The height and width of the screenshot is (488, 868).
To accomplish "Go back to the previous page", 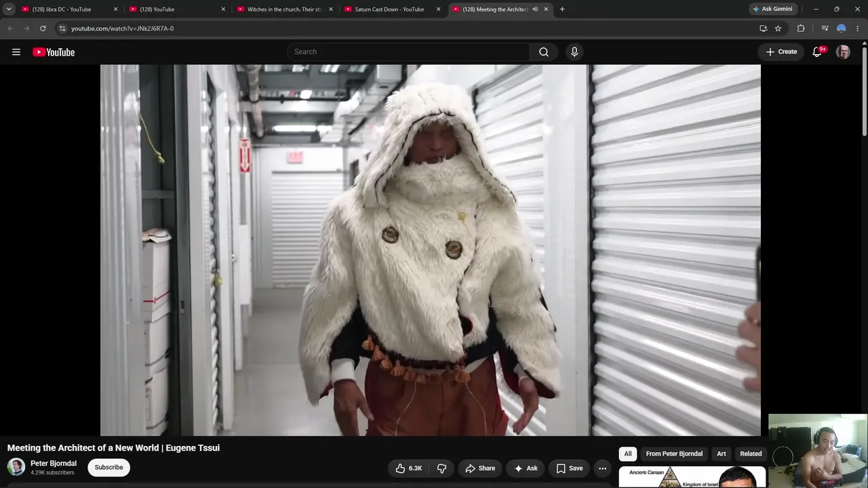I will tap(10, 28).
